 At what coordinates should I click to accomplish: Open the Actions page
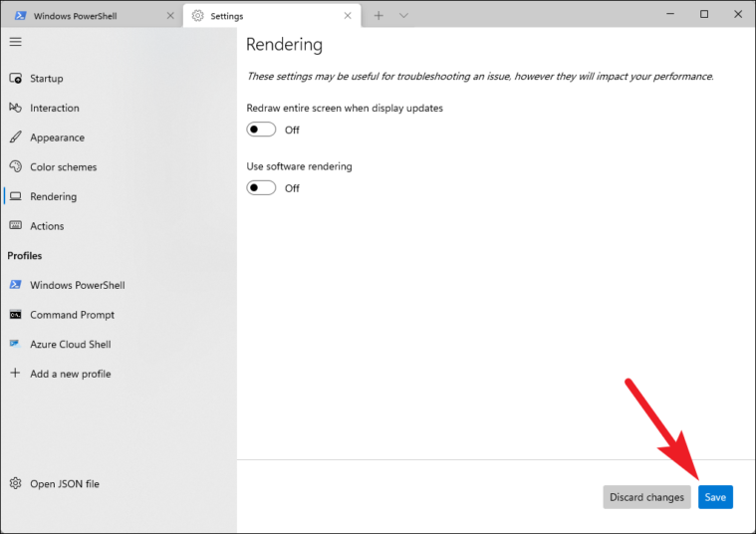(x=119, y=226)
